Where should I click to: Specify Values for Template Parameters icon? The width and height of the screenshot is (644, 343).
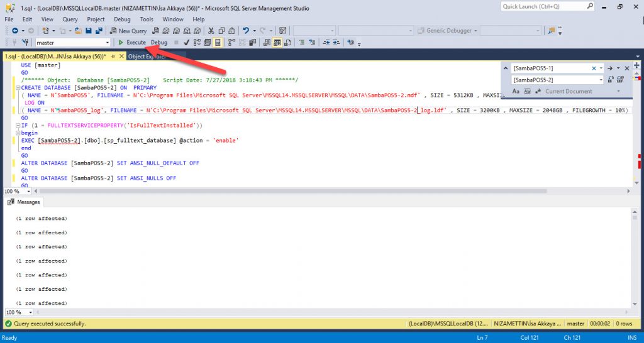pyautogui.click(x=351, y=42)
